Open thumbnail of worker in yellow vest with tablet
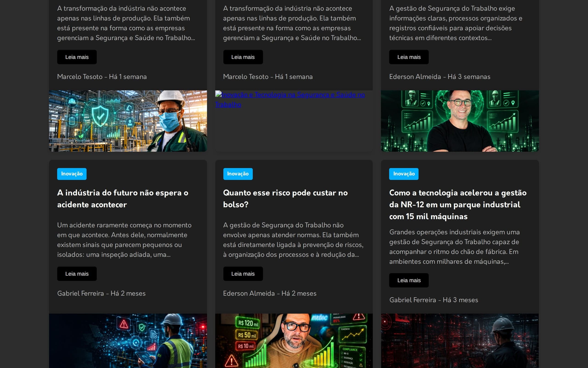 [x=128, y=341]
